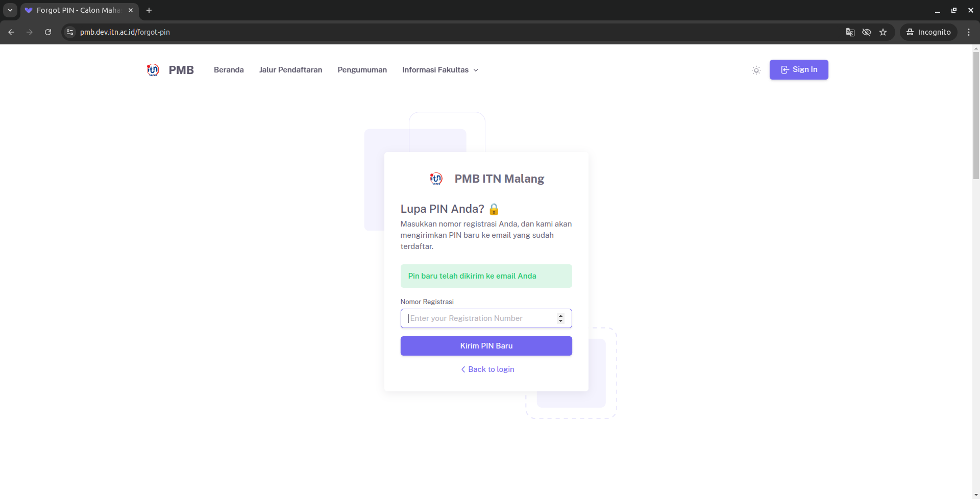Click the Nomor Registrasi label
The width and height of the screenshot is (980, 499).
tap(427, 302)
